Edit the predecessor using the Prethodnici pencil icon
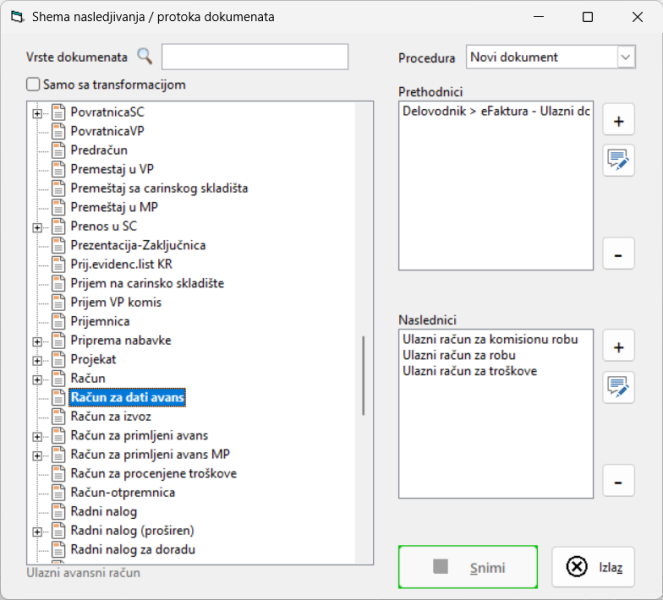This screenshot has height=600, width=663. (x=618, y=160)
